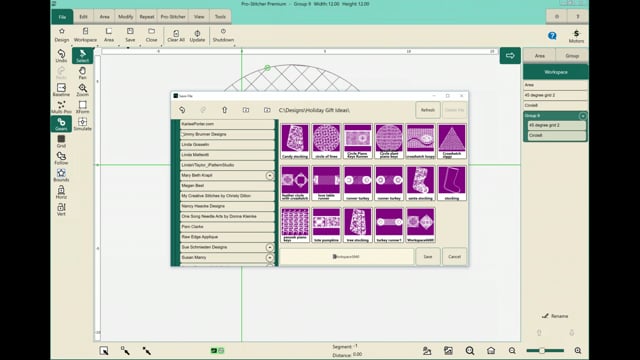Click the home view icon in bottom bar
This screenshot has height=360, width=640.
pos(491,351)
